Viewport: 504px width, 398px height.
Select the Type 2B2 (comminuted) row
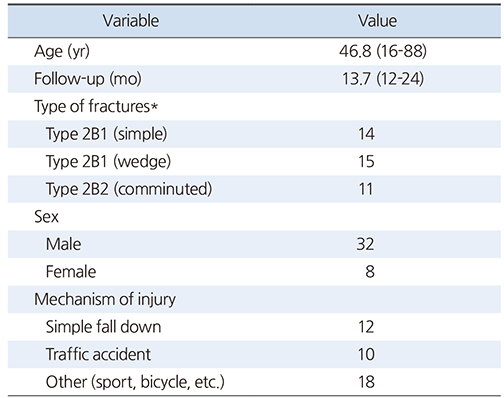[x=254, y=189]
